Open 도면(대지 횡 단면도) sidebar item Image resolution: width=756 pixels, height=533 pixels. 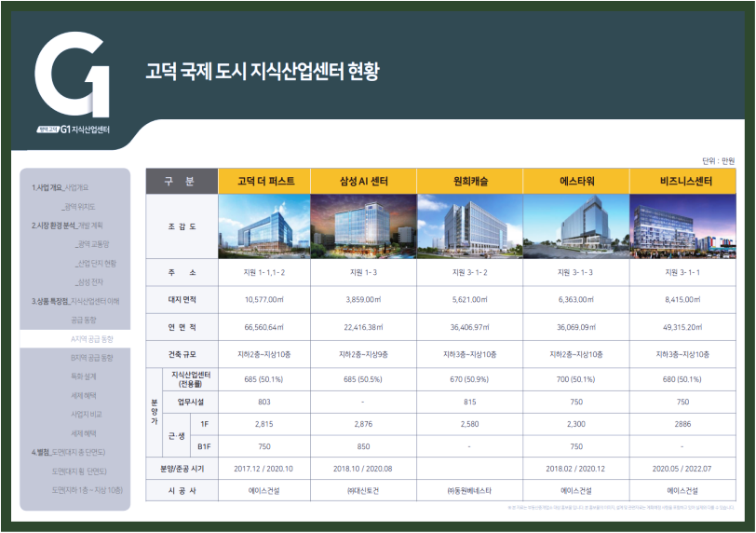point(79,471)
